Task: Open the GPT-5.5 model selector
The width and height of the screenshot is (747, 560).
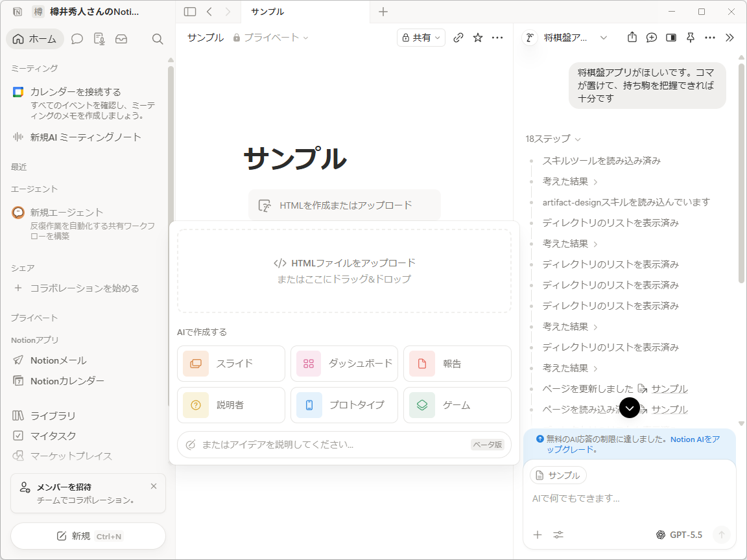Action: pos(679,535)
